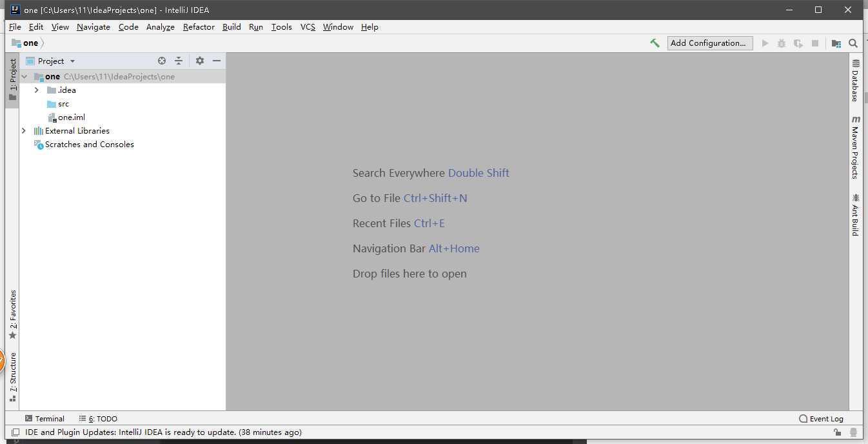
Task: Open Project panel settings gear
Action: click(x=200, y=61)
